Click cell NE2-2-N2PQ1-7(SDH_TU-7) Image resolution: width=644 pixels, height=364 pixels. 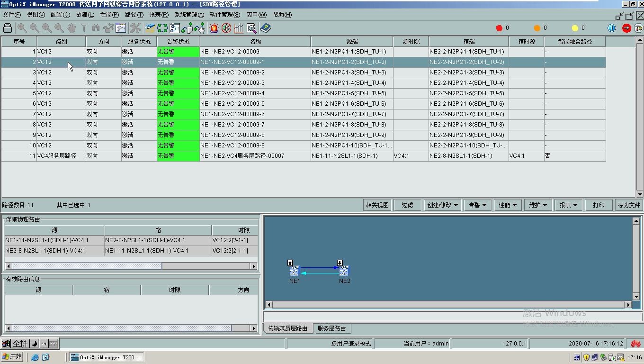click(x=469, y=114)
